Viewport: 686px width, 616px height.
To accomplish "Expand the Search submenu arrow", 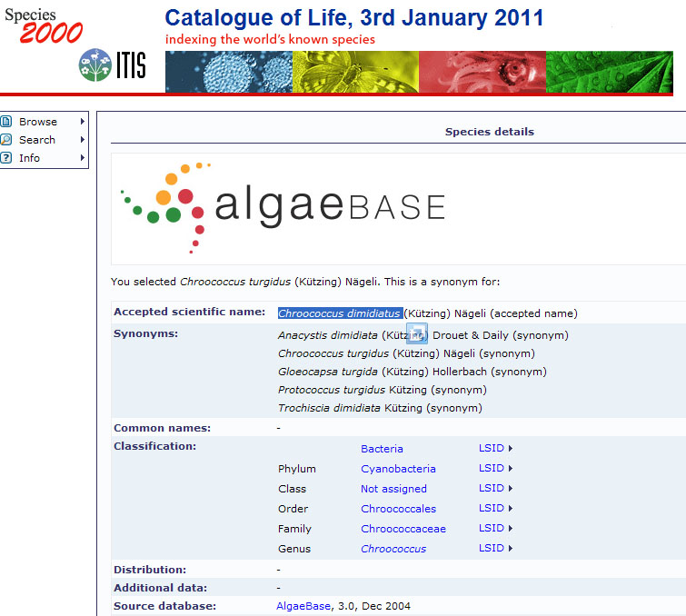I will [x=83, y=140].
